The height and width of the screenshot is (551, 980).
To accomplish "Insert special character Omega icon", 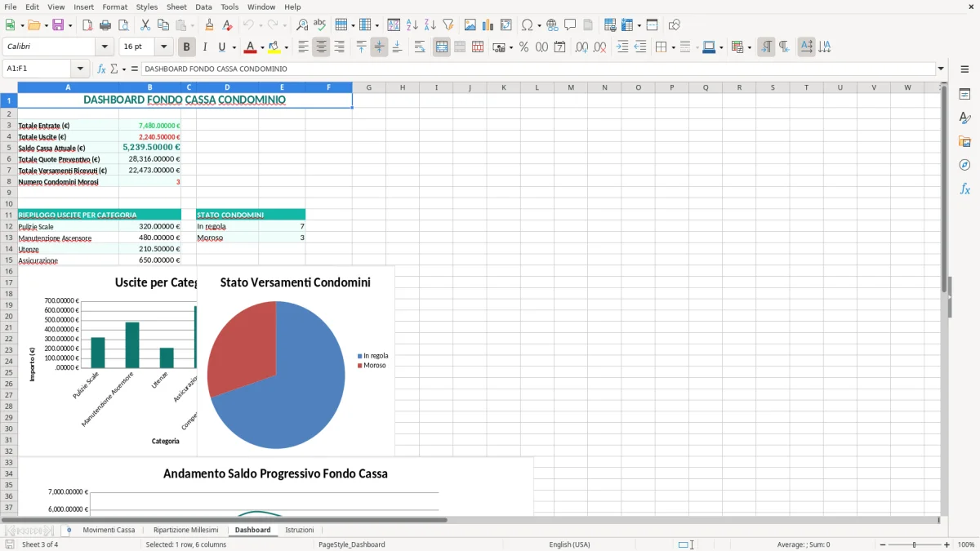I will [x=527, y=25].
